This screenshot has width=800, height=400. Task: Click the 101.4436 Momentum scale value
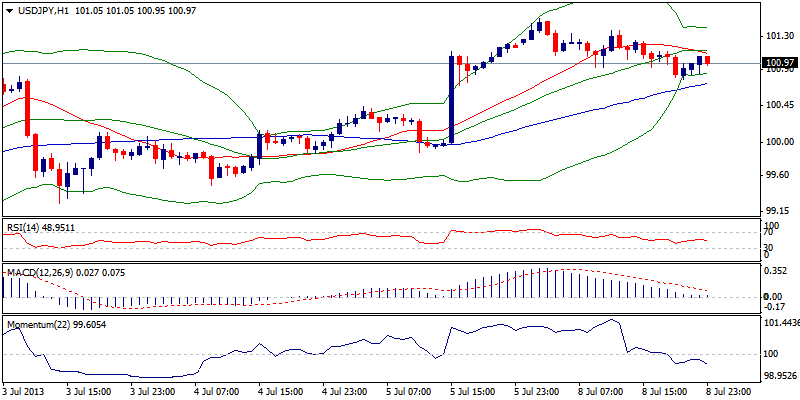tap(779, 324)
